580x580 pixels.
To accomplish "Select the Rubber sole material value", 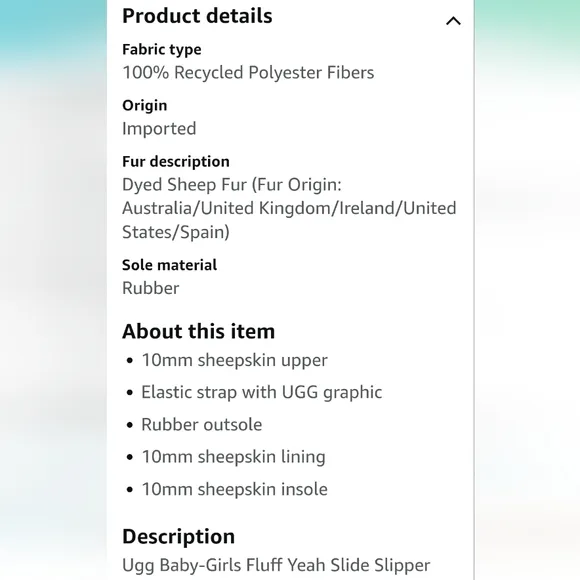I will pos(151,288).
